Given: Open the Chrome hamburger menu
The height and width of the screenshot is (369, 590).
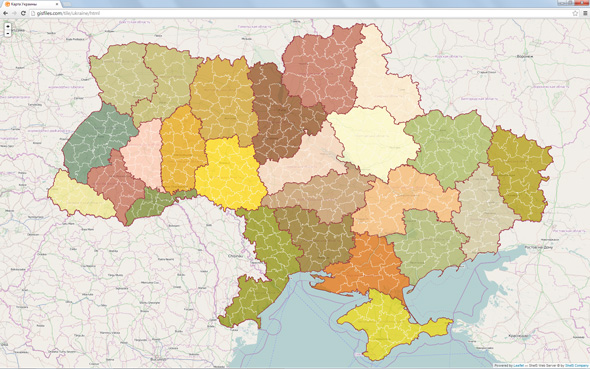Looking at the screenshot, I should [x=585, y=13].
